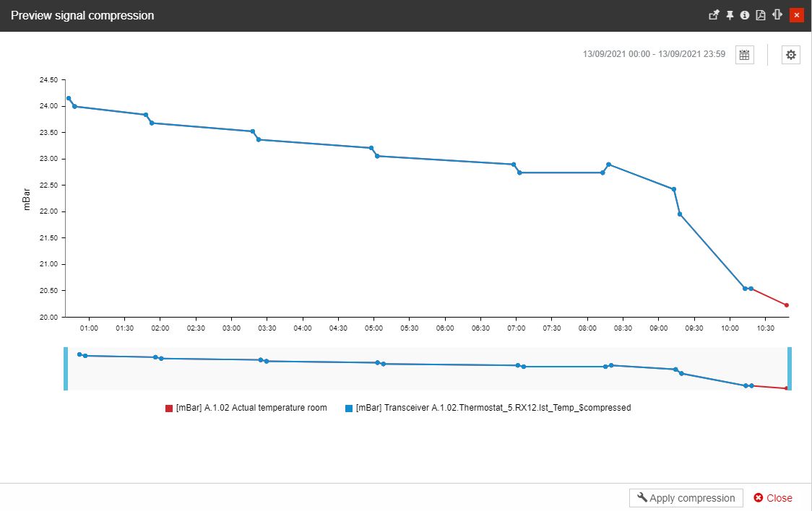Click the wrench icon on Apply compression
Viewport: 812px width, 511px height.
[642, 498]
